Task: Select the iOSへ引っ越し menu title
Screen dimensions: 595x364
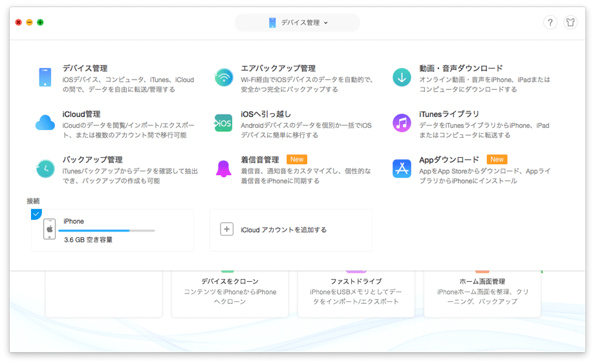Action: (x=266, y=114)
